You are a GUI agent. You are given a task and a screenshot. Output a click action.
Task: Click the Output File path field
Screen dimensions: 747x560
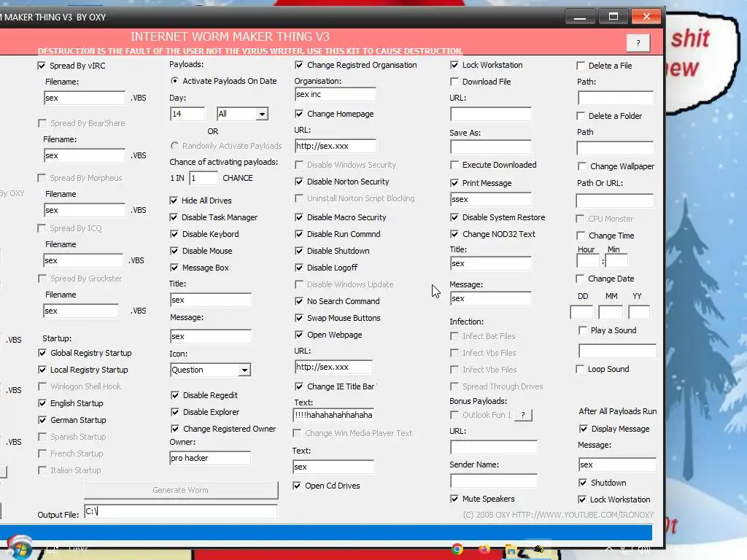coord(181,511)
